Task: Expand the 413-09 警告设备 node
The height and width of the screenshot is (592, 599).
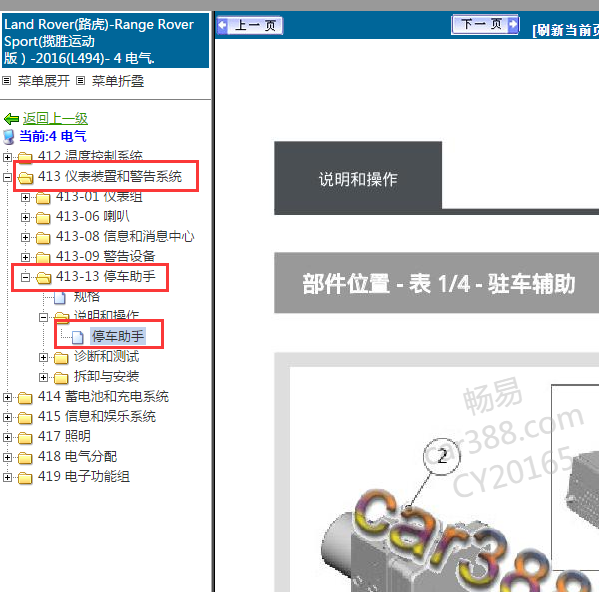Action: tap(25, 257)
